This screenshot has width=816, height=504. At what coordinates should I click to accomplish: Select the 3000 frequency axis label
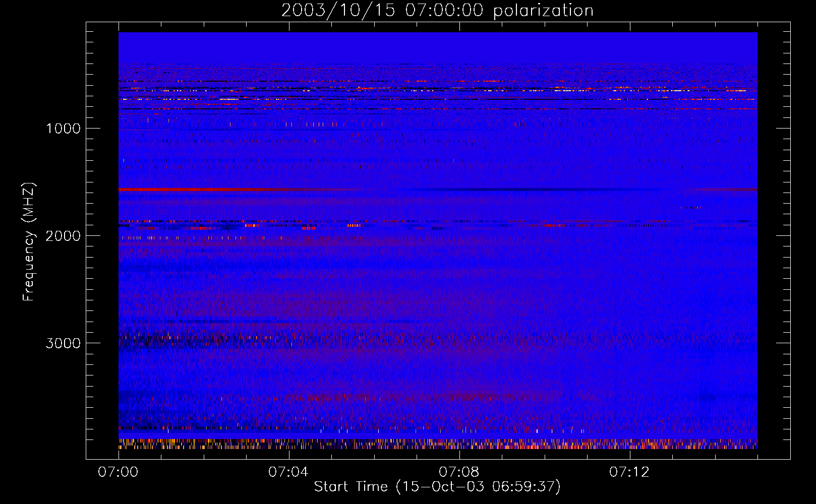63,343
